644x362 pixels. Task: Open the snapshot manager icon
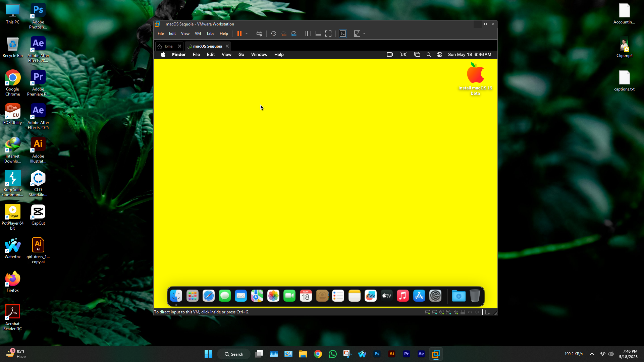(x=294, y=34)
